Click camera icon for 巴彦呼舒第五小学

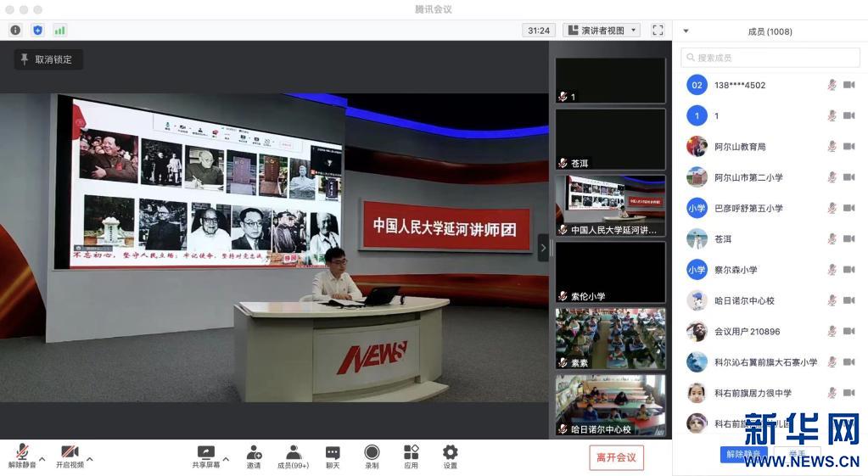849,208
